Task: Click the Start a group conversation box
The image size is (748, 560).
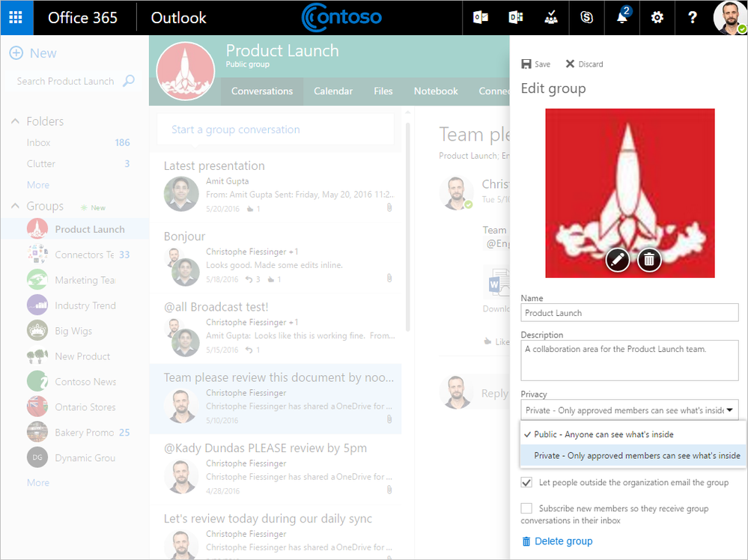Action: 276,130
